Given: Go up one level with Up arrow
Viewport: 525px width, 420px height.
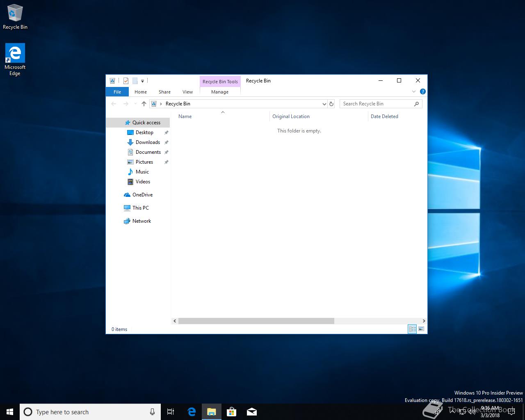Looking at the screenshot, I should click(x=144, y=104).
